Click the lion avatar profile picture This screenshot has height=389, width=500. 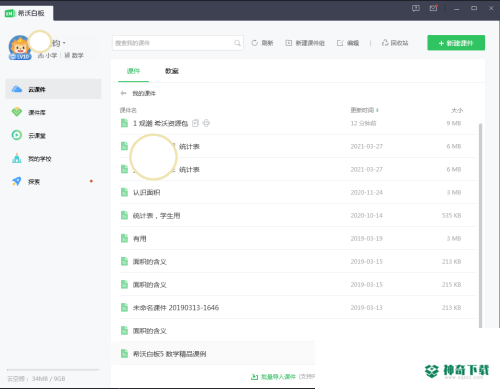pyautogui.click(x=20, y=47)
